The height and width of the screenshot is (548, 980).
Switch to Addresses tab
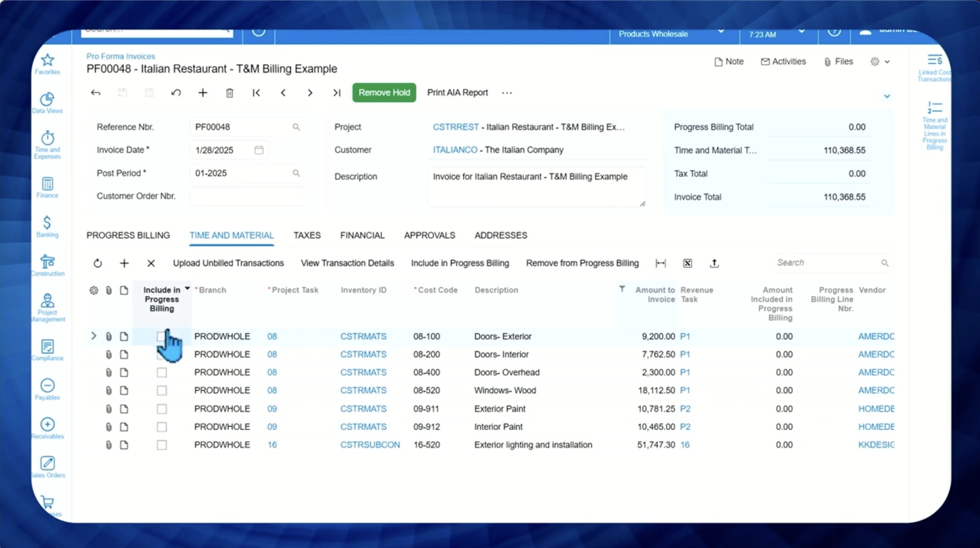click(501, 235)
